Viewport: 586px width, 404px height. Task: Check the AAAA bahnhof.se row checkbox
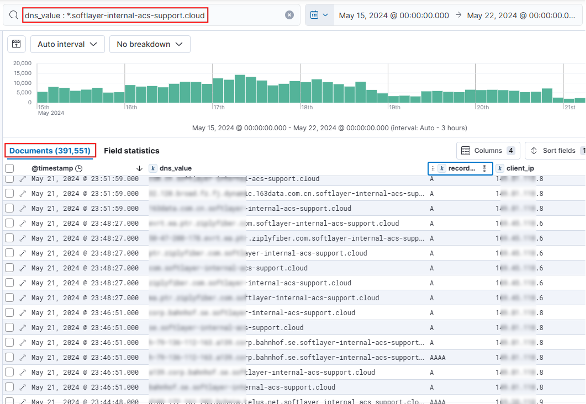pyautogui.click(x=10, y=357)
